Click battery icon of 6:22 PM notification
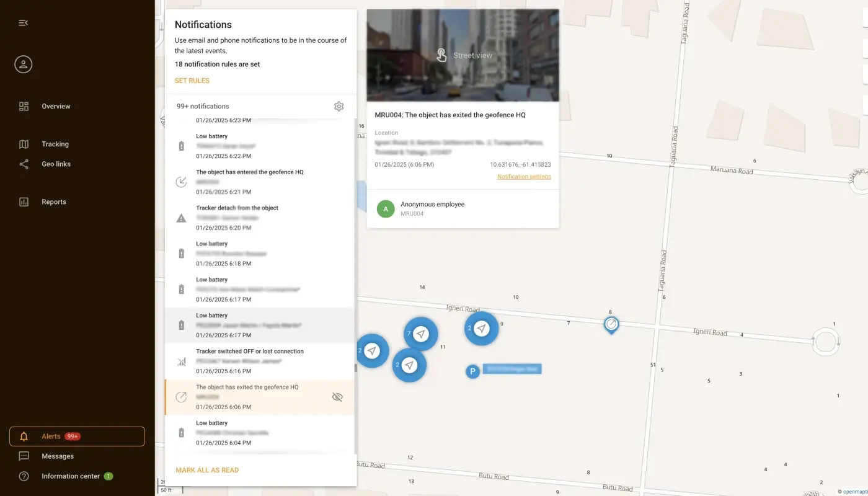The image size is (868, 496). click(181, 146)
